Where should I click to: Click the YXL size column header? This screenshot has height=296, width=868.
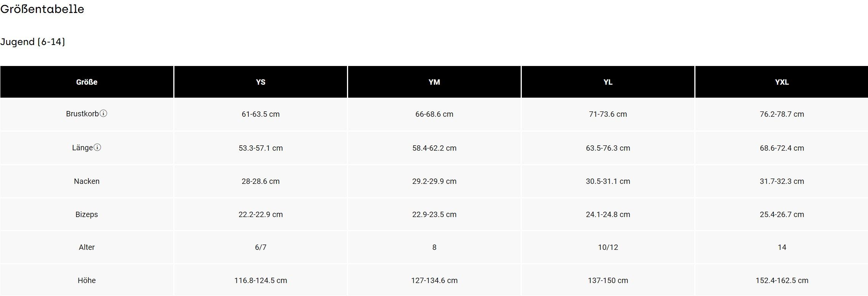coord(782,82)
